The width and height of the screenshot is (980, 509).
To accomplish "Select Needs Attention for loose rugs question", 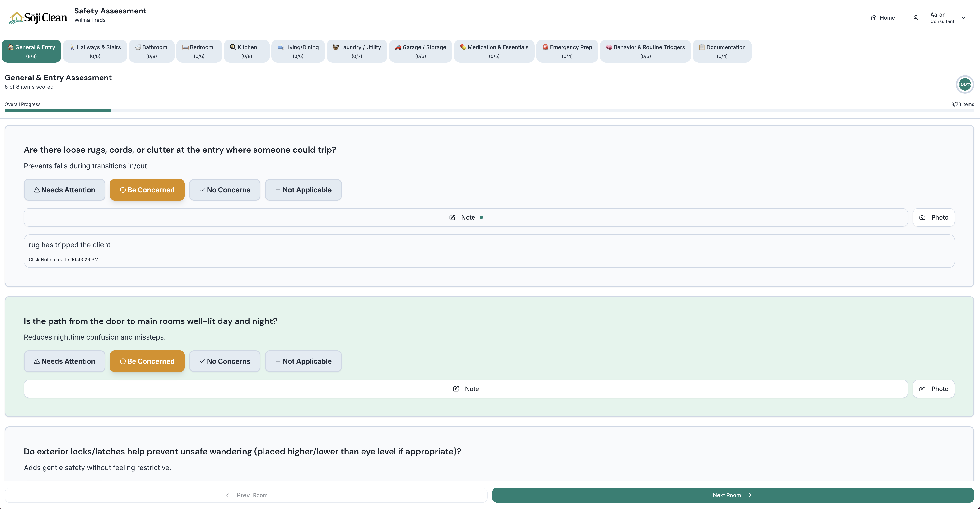I will point(64,190).
